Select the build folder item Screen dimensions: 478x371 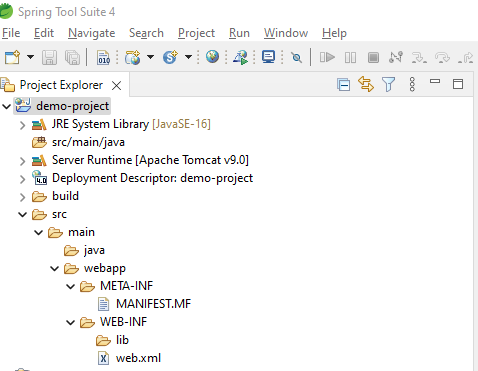coord(55,196)
